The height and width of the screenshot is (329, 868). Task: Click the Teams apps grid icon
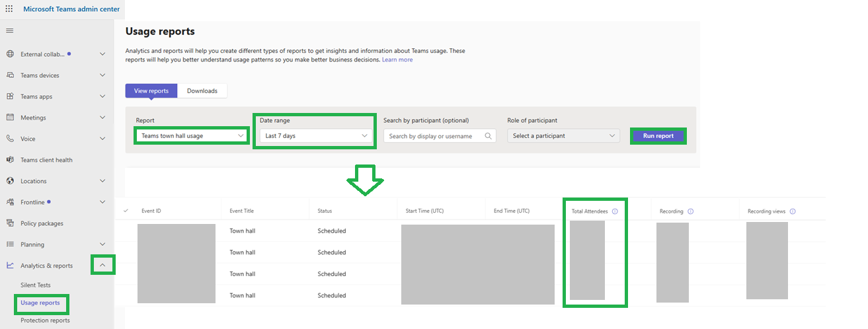10,96
